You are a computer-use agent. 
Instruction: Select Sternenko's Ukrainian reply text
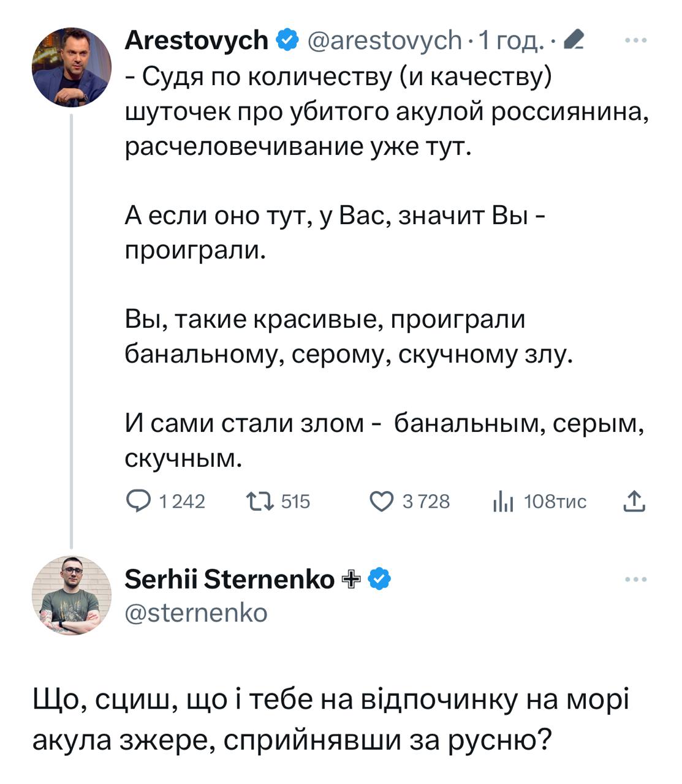pyautogui.click(x=331, y=720)
